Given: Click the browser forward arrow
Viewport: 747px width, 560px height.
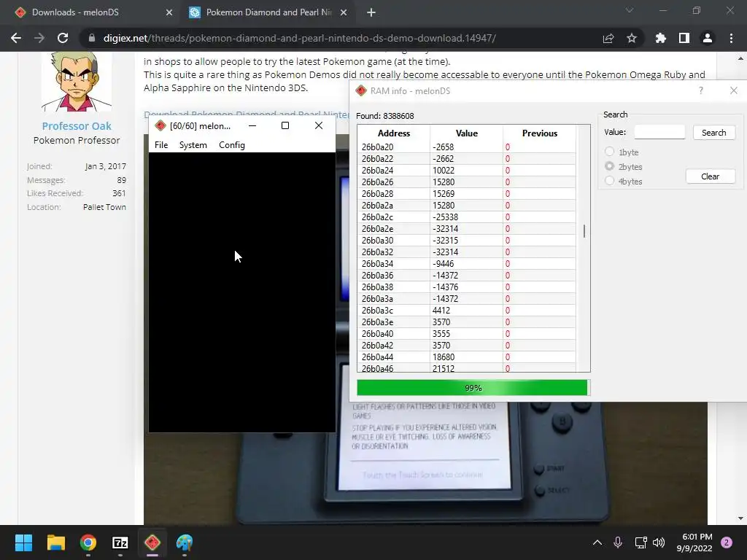Looking at the screenshot, I should 39,38.
